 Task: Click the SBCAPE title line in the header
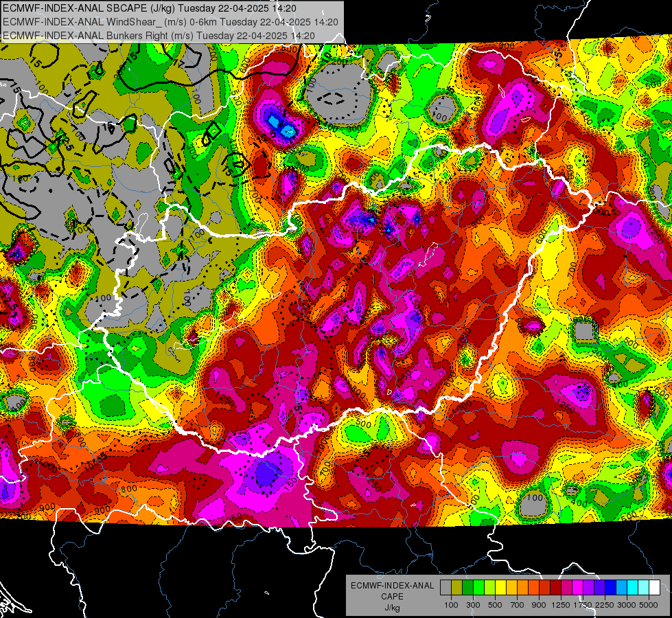[x=149, y=8]
